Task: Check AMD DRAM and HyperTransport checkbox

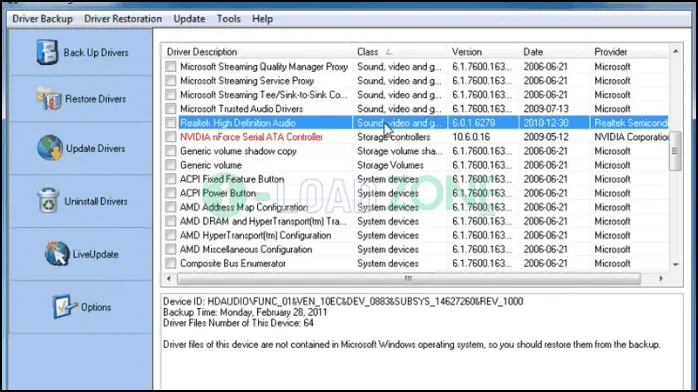Action: [x=170, y=221]
